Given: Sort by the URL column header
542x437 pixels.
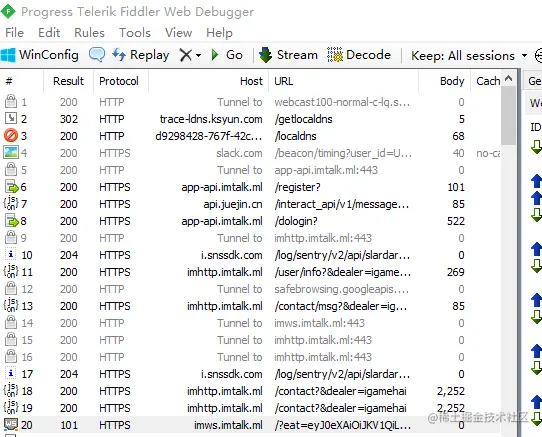Looking at the screenshot, I should (x=344, y=81).
